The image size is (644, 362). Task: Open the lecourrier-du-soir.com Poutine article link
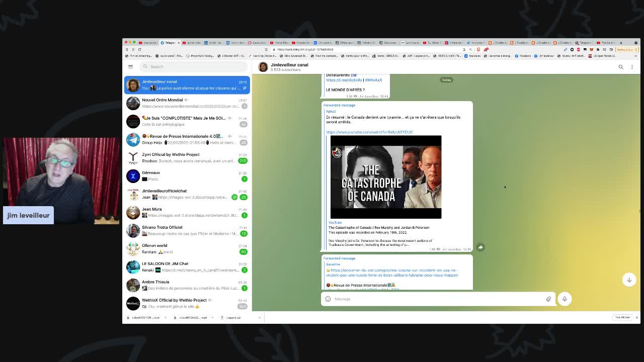[x=392, y=273]
